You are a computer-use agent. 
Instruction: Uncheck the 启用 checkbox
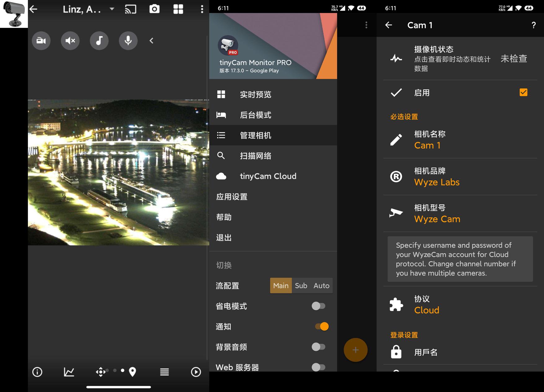pos(524,93)
